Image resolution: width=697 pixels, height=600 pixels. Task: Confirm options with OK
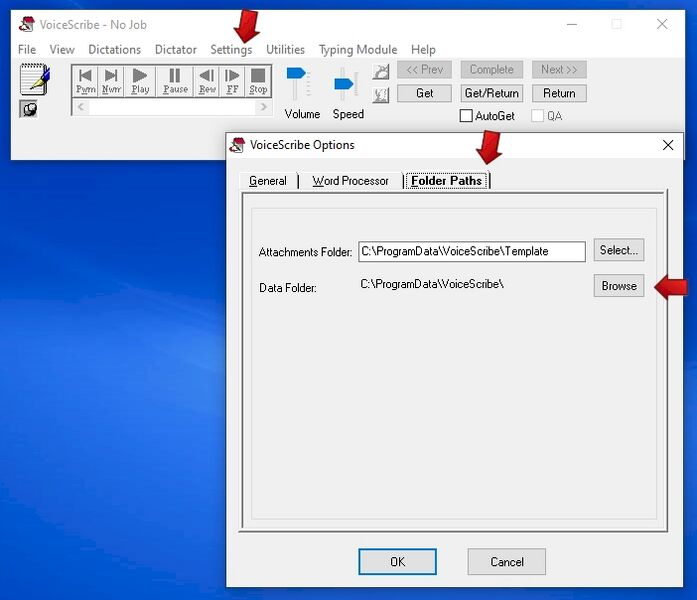397,562
